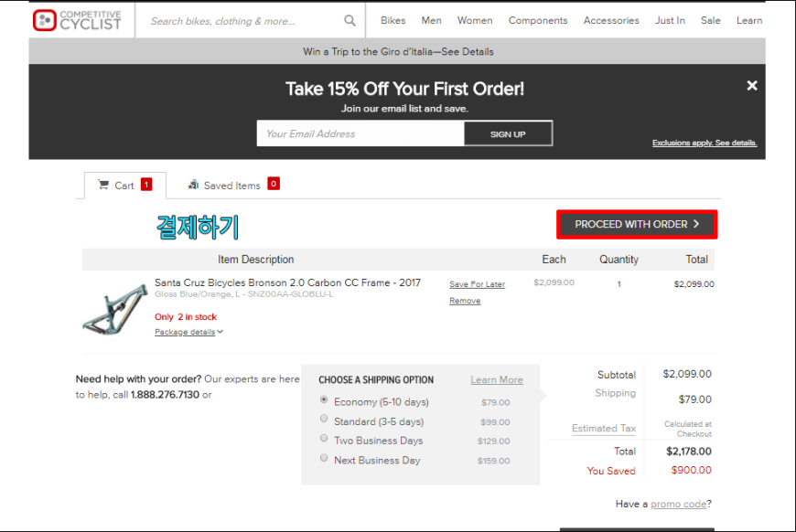Screen dimensions: 796x532
Task: Open the Giro d'Italia trip banner
Action: pos(398,52)
